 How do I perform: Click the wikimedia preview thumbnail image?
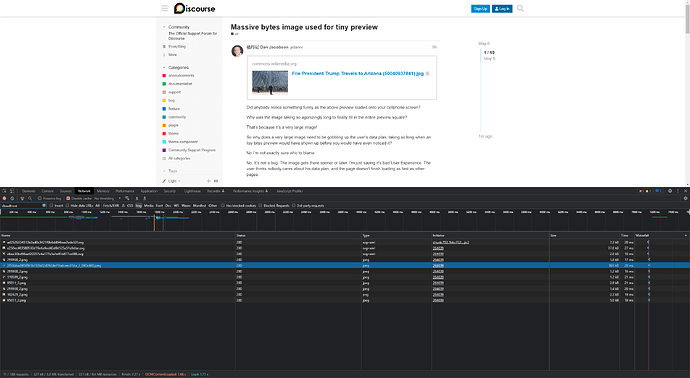[270, 82]
